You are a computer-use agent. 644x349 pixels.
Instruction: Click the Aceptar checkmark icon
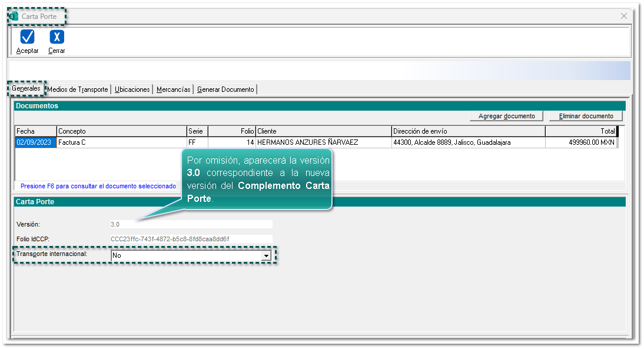27,37
